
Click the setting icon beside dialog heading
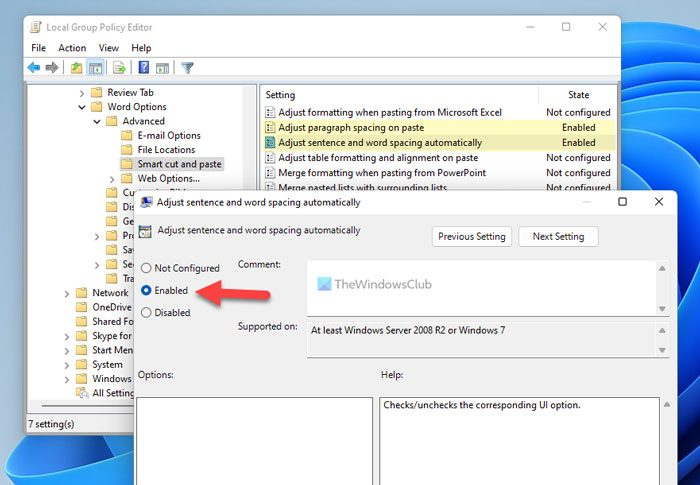[x=145, y=231]
